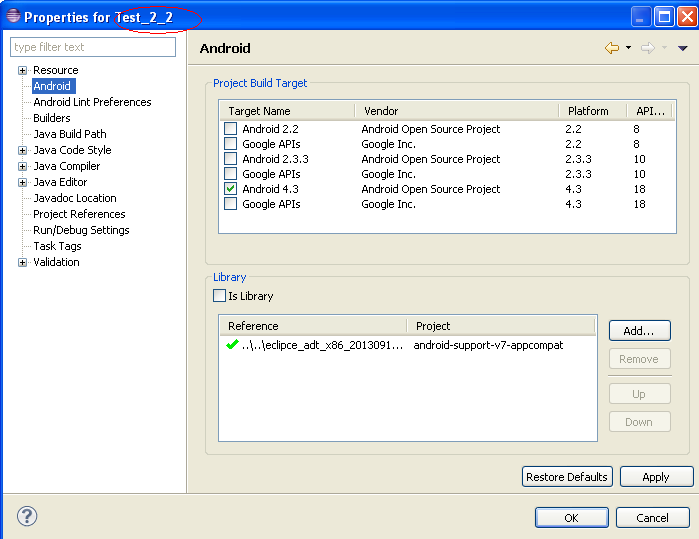
Task: Select Javadoc Location in the tree
Action: [x=75, y=198]
